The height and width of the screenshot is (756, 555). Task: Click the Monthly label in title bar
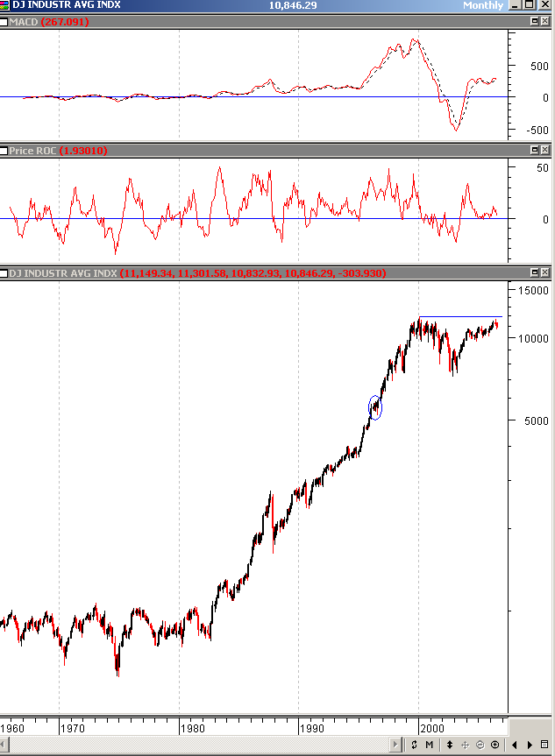point(483,5)
